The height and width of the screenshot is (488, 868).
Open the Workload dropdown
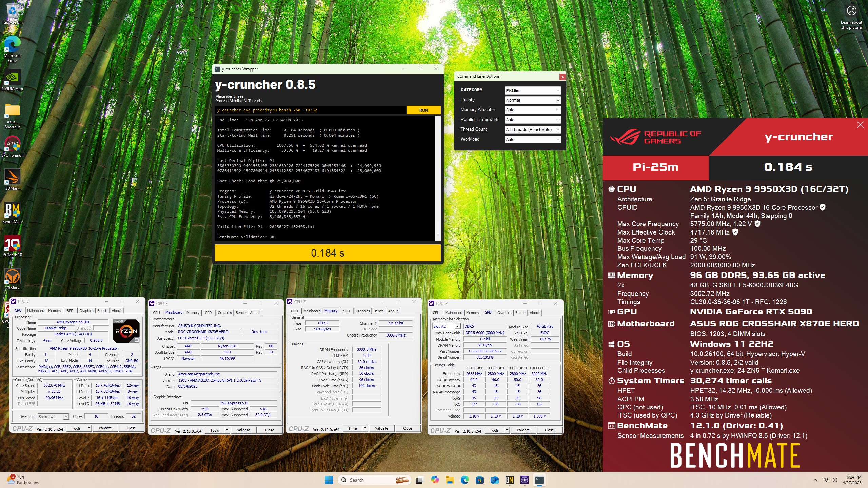click(533, 140)
